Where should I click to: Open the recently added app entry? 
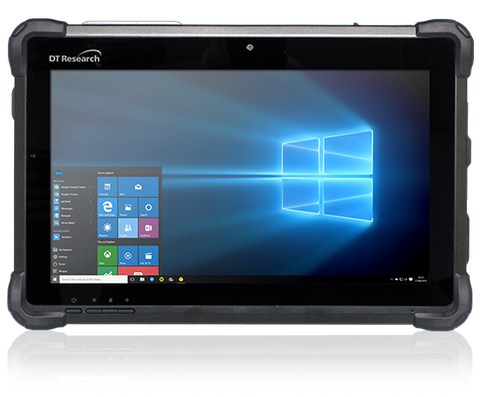(63, 237)
